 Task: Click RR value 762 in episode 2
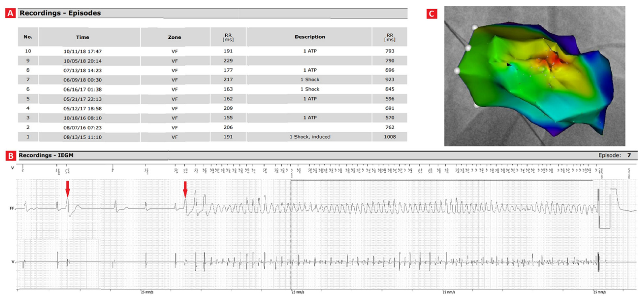(x=390, y=127)
